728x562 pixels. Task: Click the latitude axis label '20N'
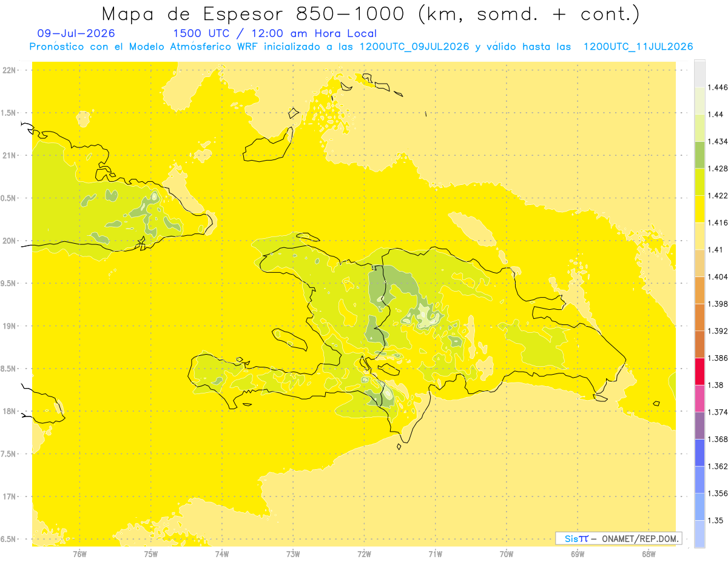point(10,241)
